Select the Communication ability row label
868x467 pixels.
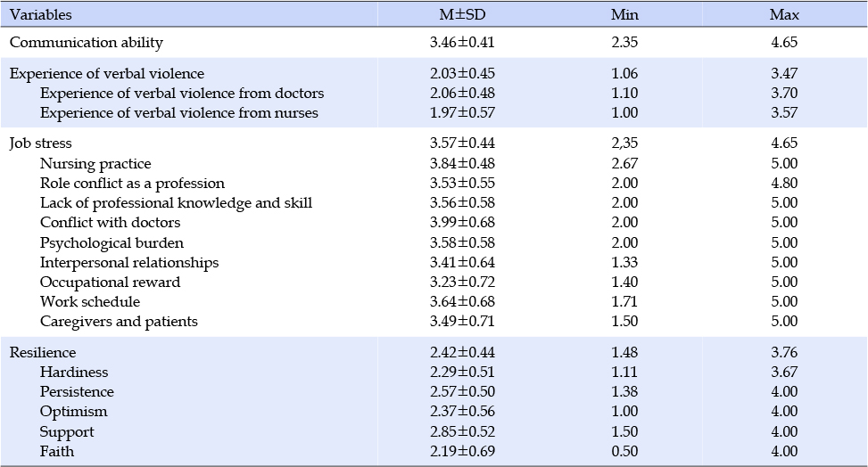(87, 43)
